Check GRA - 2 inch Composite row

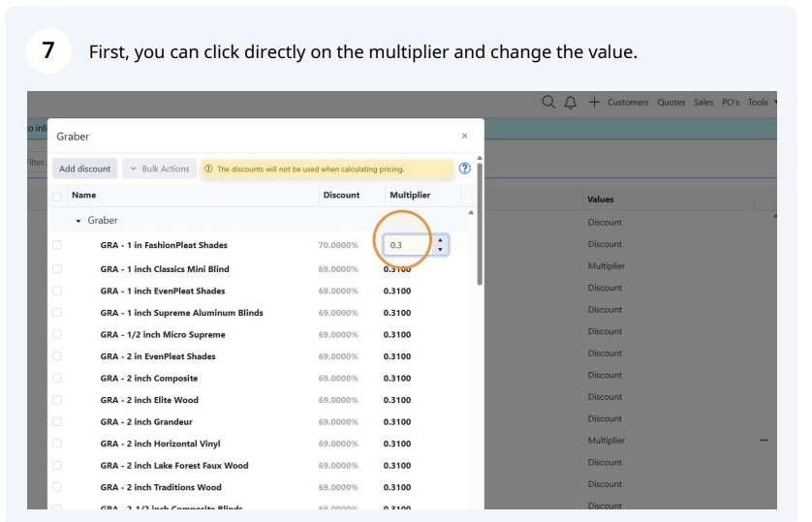(x=57, y=378)
